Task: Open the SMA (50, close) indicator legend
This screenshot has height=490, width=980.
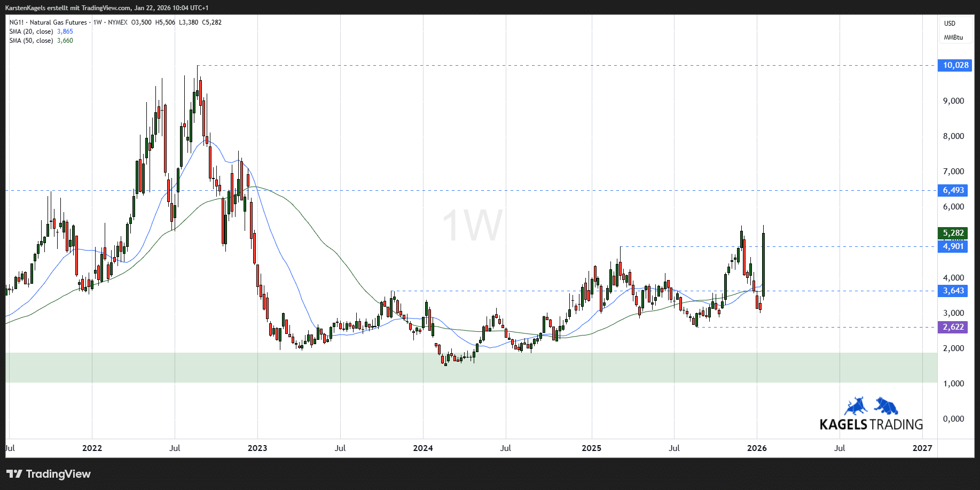Action: point(31,41)
